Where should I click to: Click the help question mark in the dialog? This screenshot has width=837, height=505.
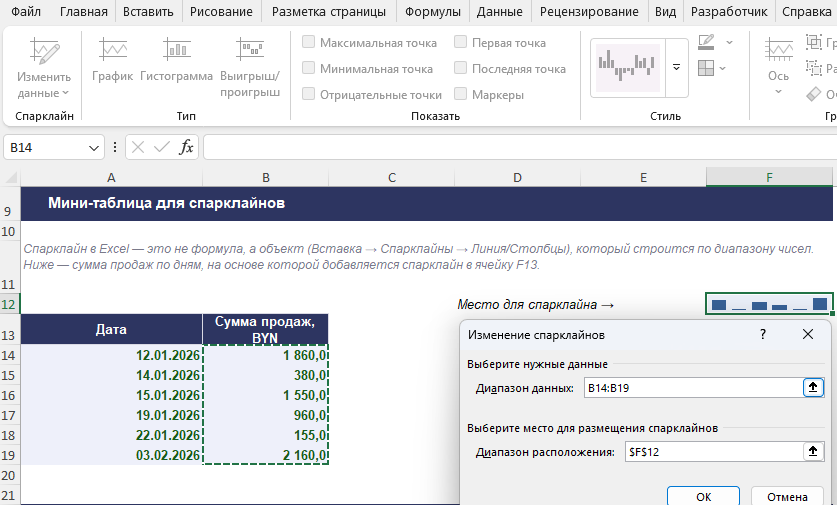click(763, 334)
